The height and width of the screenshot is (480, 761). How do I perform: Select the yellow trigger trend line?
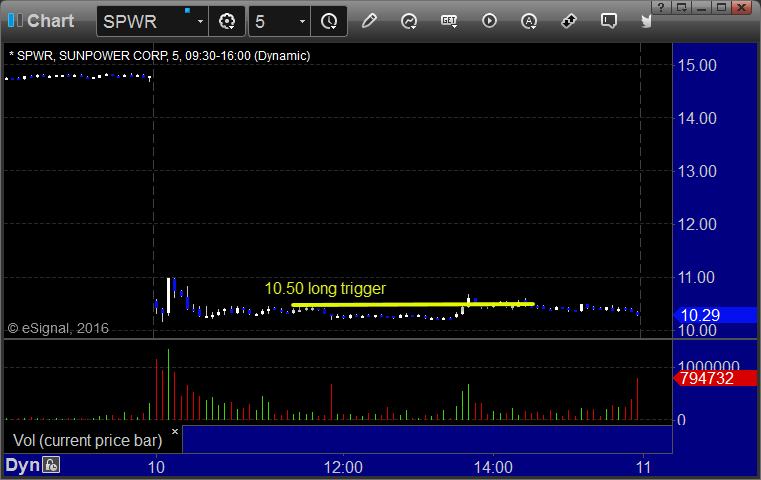413,304
